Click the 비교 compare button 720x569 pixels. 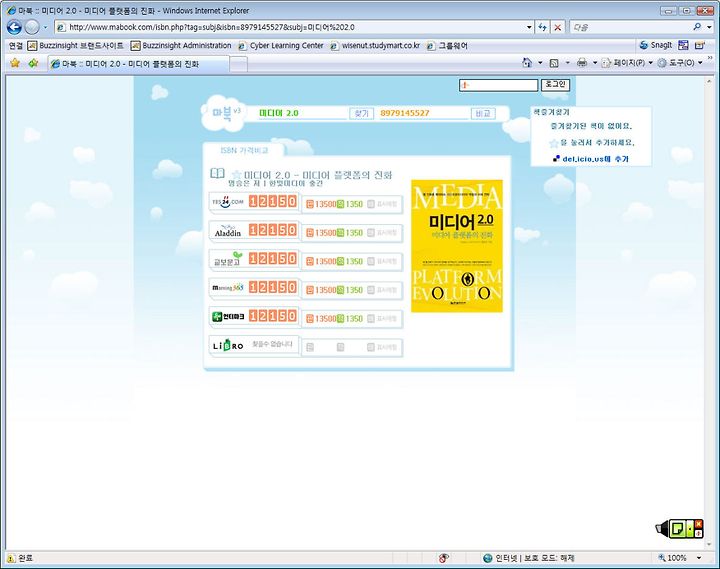(483, 113)
